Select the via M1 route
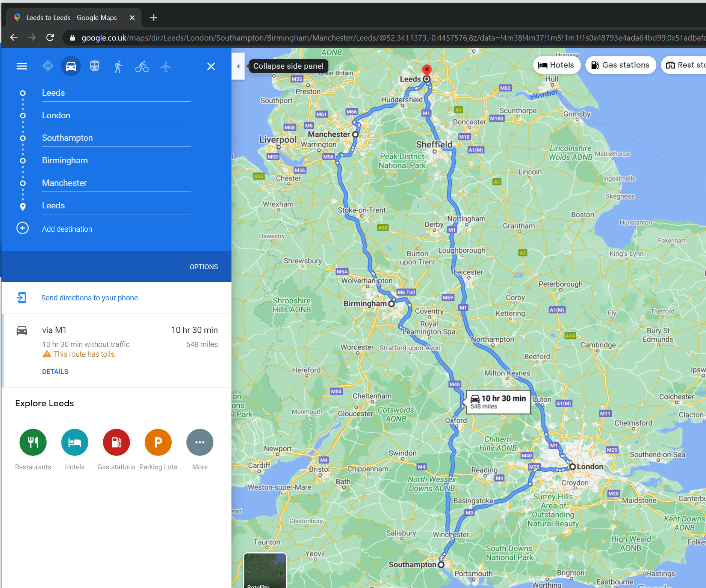706x588 pixels. point(117,351)
